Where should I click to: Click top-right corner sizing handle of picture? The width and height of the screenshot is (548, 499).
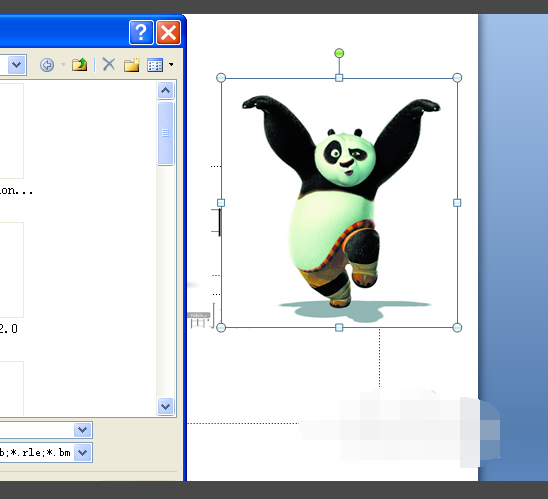[x=457, y=78]
